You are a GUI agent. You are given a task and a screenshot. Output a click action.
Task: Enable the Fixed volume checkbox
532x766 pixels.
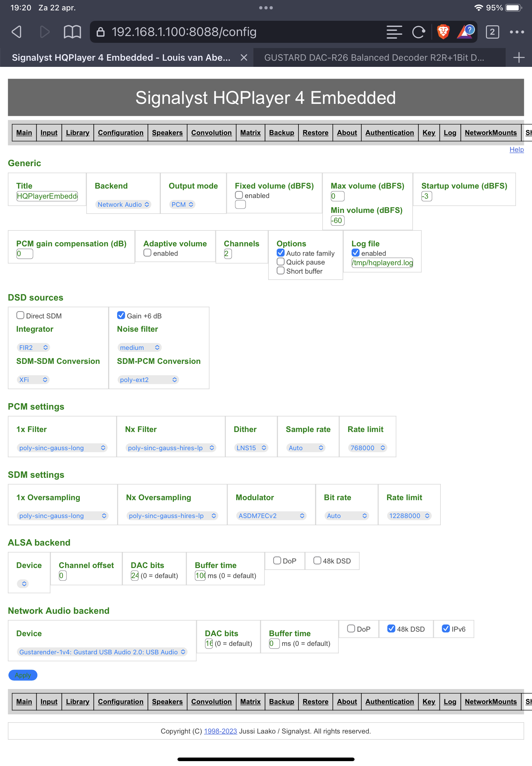point(239,195)
